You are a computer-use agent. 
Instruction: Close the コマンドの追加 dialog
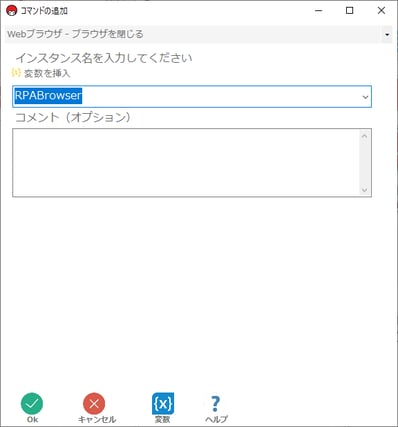(x=381, y=11)
